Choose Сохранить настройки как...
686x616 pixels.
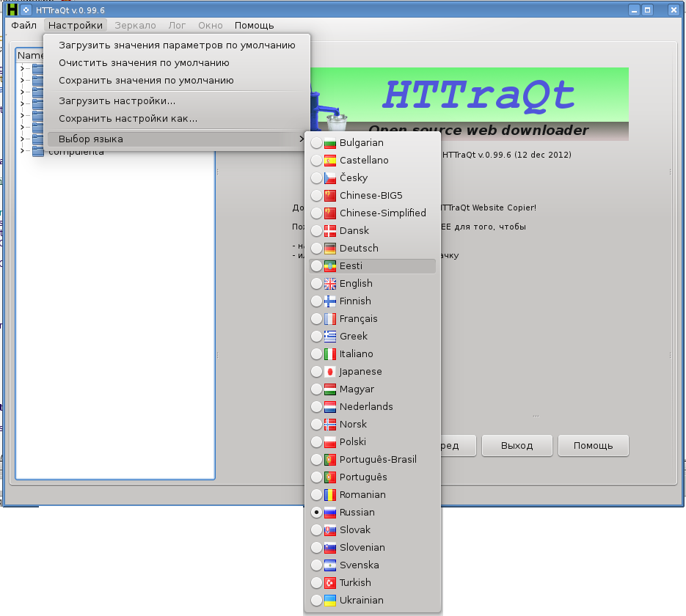pos(177,119)
